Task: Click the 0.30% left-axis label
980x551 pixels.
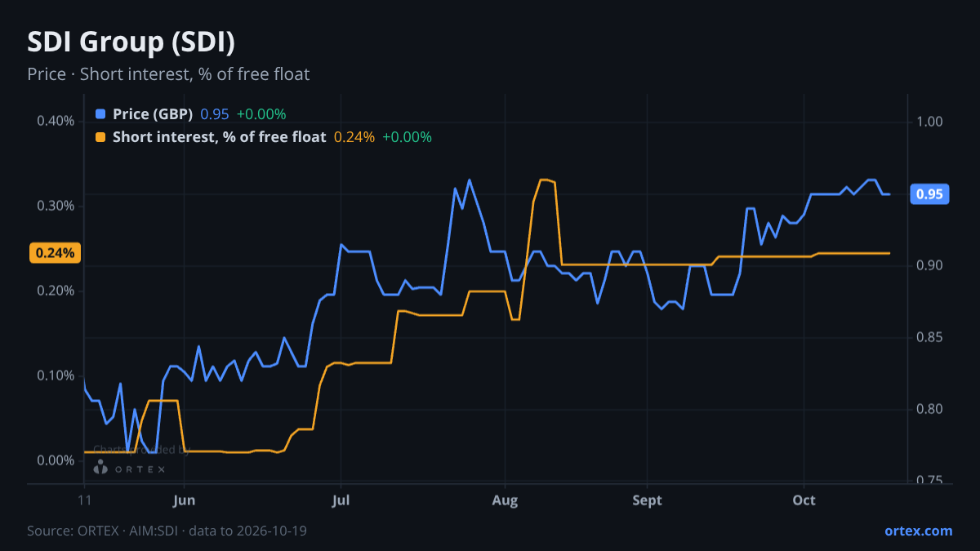Action: [56, 206]
